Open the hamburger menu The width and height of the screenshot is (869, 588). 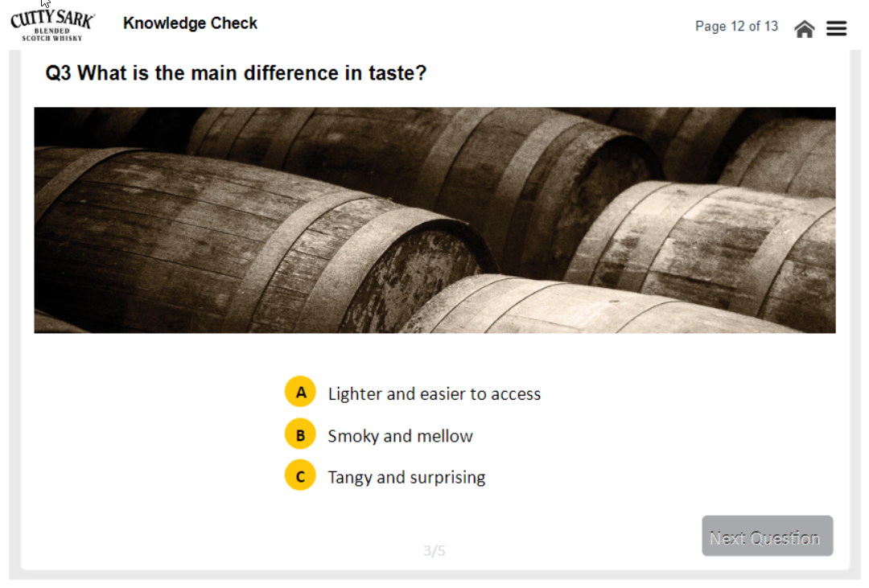(x=837, y=29)
